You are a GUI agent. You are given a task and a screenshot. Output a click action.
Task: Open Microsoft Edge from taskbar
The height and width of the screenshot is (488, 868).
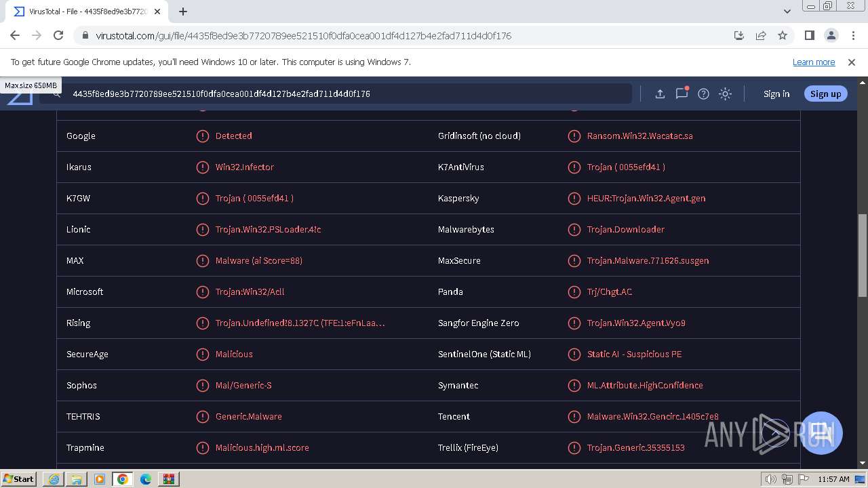pos(146,479)
